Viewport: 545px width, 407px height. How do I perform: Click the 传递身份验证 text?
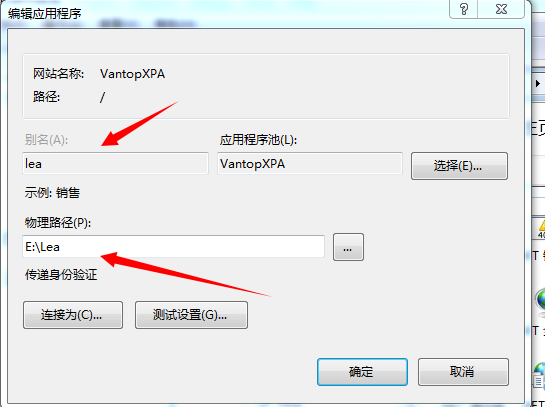pyautogui.click(x=61, y=275)
